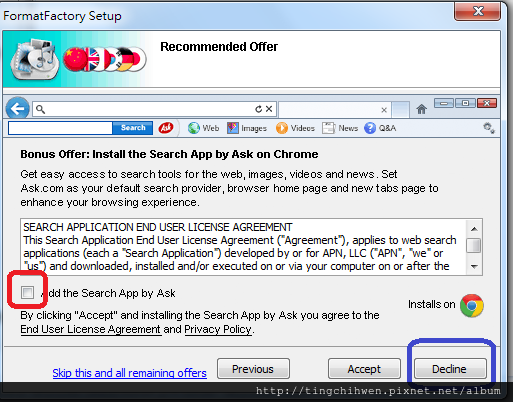Click the license agreement scrollbar thumb

474,246
